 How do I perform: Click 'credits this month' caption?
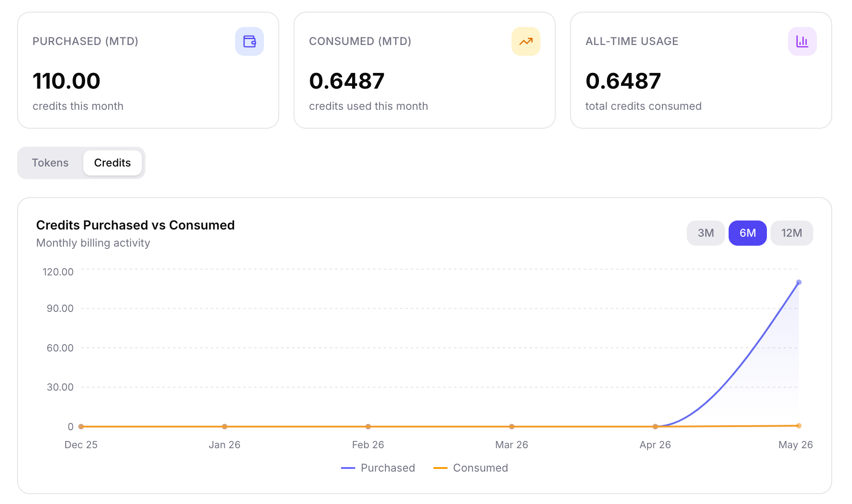pyautogui.click(x=78, y=106)
